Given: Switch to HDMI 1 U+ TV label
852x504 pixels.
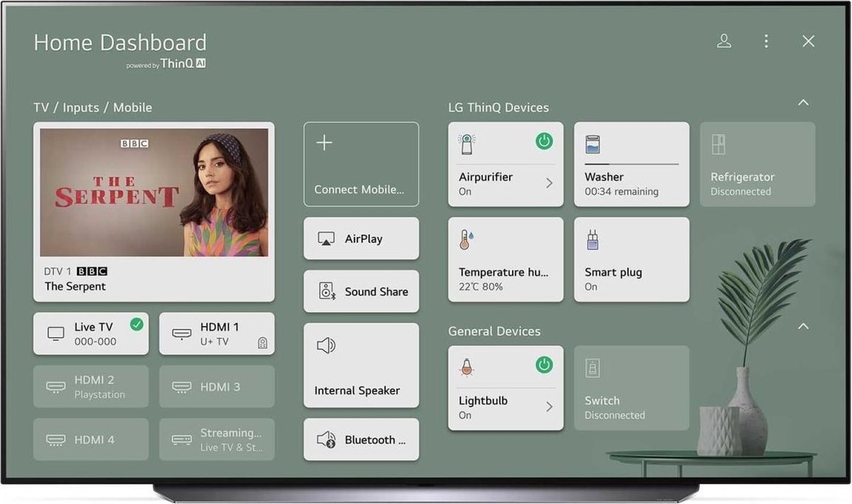Looking at the screenshot, I should click(x=219, y=334).
